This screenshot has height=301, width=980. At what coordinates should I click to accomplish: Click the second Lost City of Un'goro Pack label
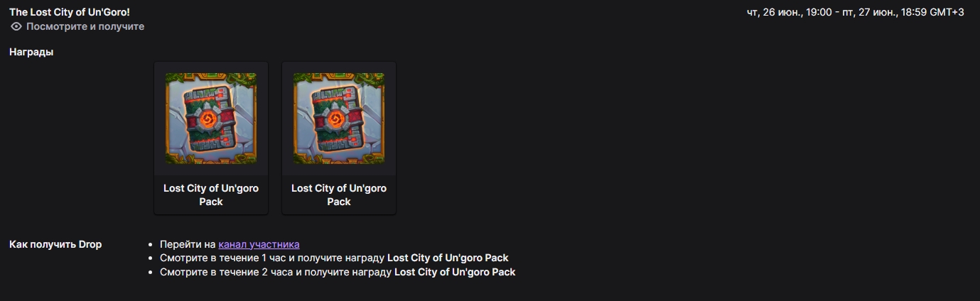(339, 195)
